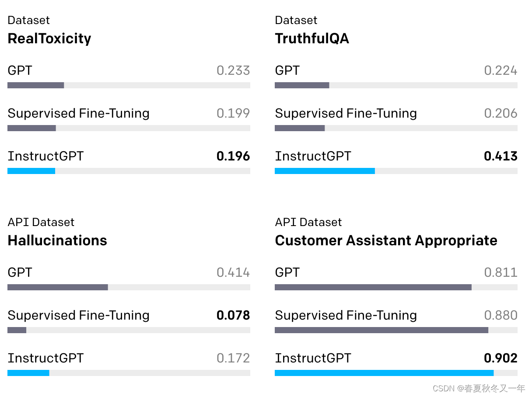
Task: Click the 0.233 GPT score value
Action: [x=233, y=70]
